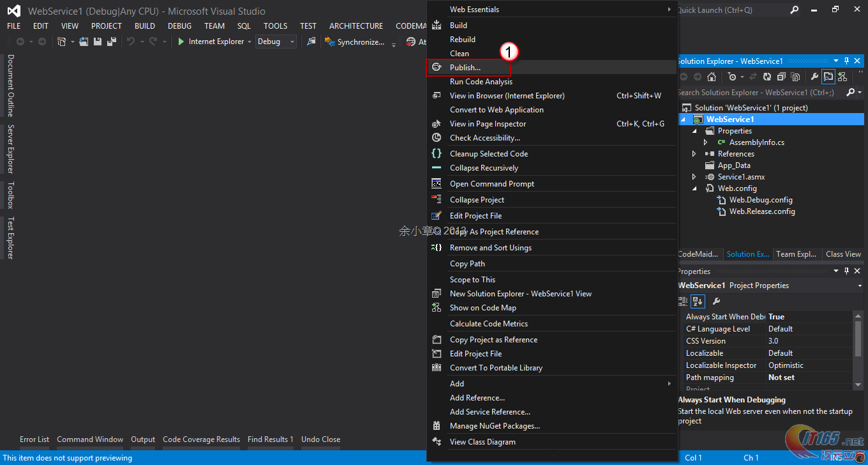
Task: Open the browser selector dropdown next to Internet Explorer
Action: click(250, 42)
